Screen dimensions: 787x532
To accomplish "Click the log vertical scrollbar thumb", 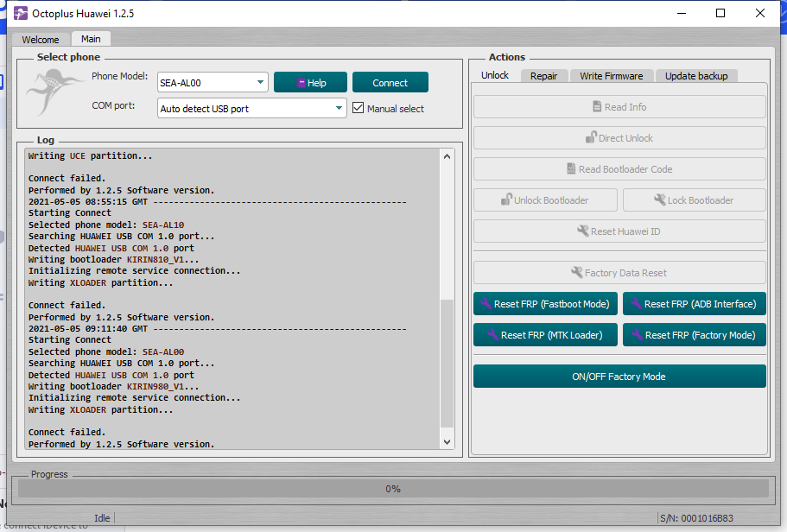I will point(447,364).
